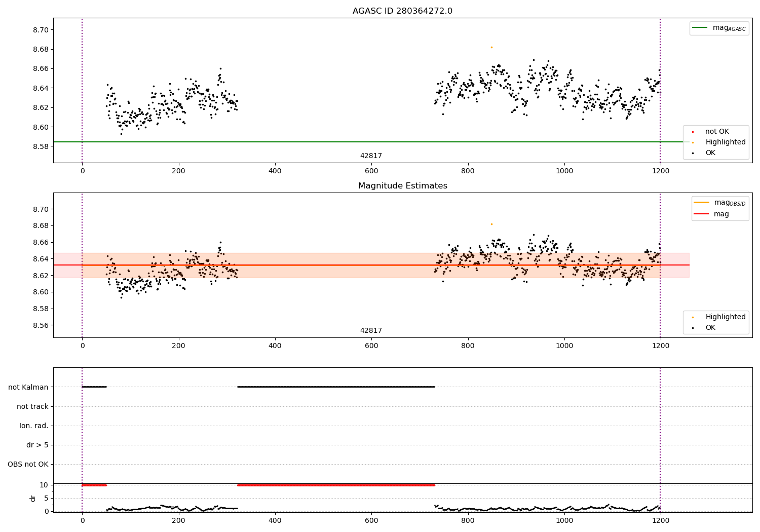Click red dot marker beside 'not OK' legend entry

(x=693, y=132)
